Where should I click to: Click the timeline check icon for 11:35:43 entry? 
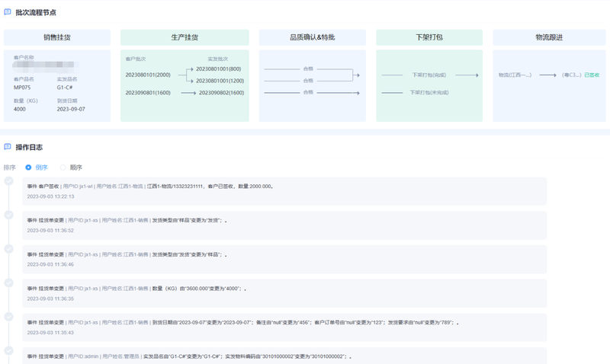(x=8, y=317)
